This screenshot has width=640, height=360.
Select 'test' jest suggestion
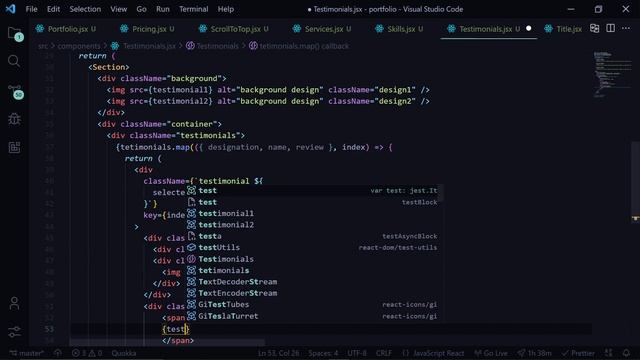pyautogui.click(x=312, y=191)
